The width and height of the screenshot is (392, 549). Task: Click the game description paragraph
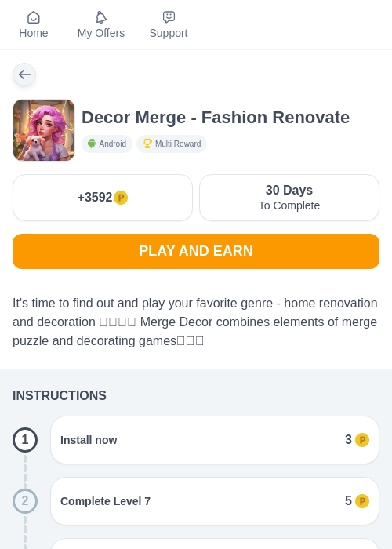195,322
